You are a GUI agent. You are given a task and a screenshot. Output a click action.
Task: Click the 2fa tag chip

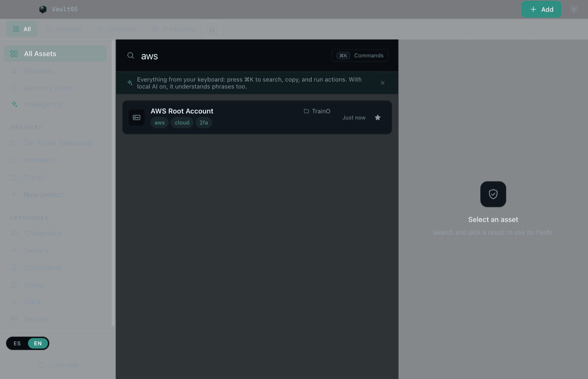coord(204,123)
